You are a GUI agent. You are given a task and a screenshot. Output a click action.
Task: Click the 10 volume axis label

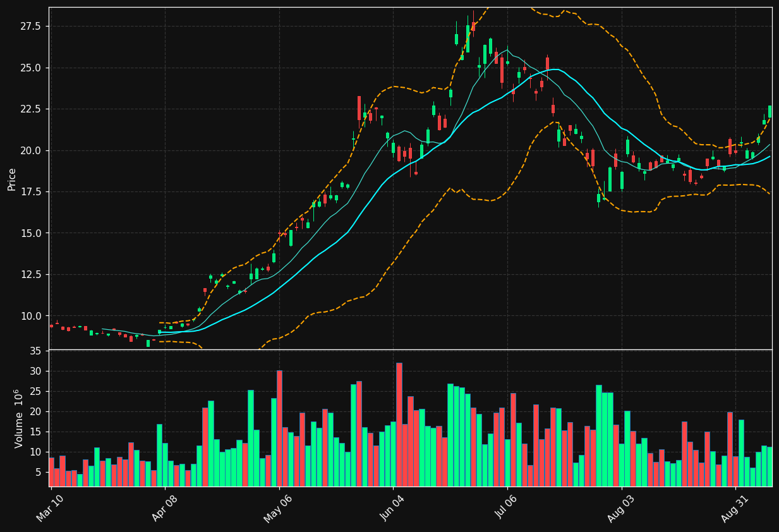point(36,452)
